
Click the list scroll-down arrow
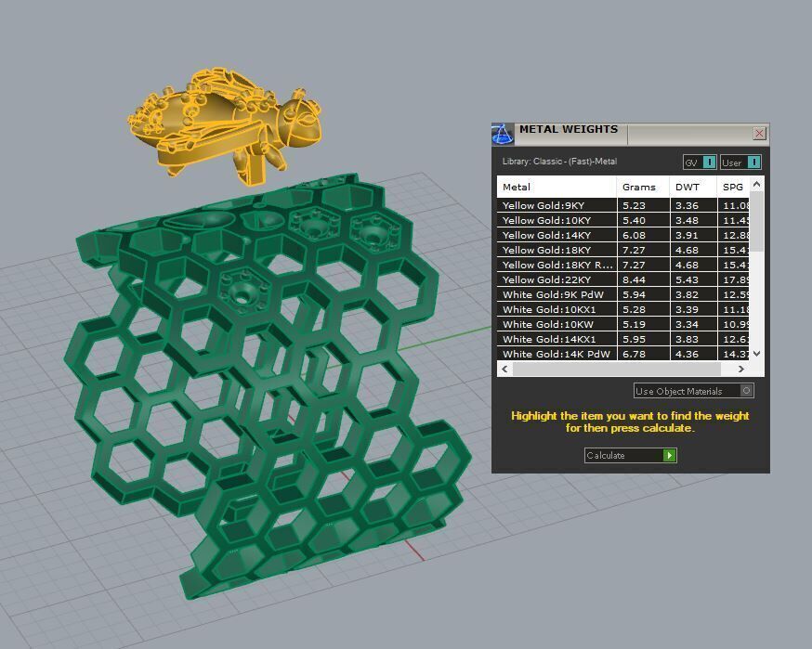[x=756, y=354]
